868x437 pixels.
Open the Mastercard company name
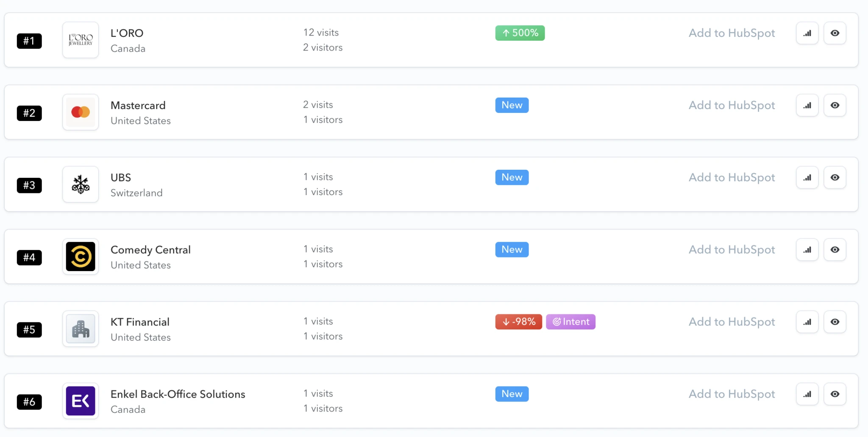click(x=138, y=105)
